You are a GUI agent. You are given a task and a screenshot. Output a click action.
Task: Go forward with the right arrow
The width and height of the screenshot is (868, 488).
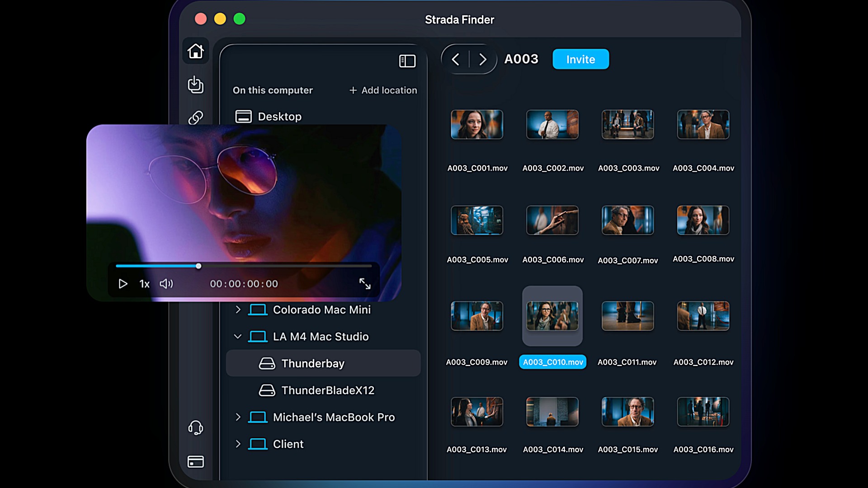(x=482, y=59)
